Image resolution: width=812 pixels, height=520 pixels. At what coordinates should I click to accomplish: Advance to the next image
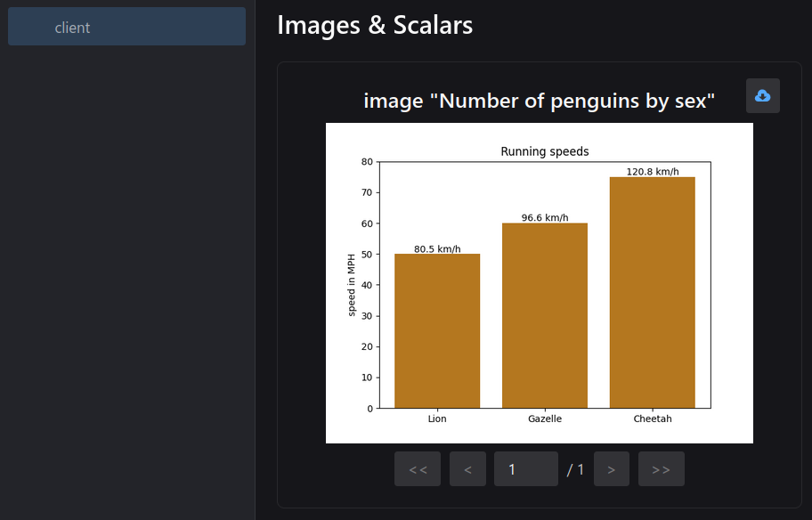(x=611, y=469)
